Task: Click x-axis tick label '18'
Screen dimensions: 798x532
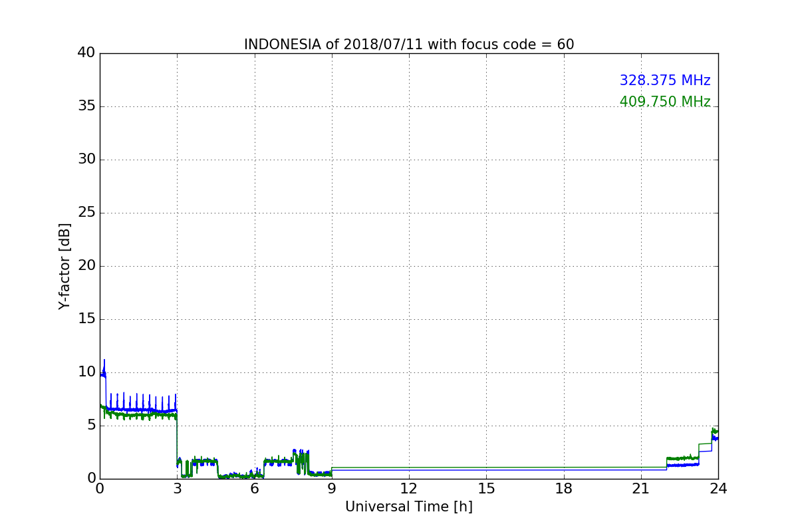Action: tap(564, 489)
